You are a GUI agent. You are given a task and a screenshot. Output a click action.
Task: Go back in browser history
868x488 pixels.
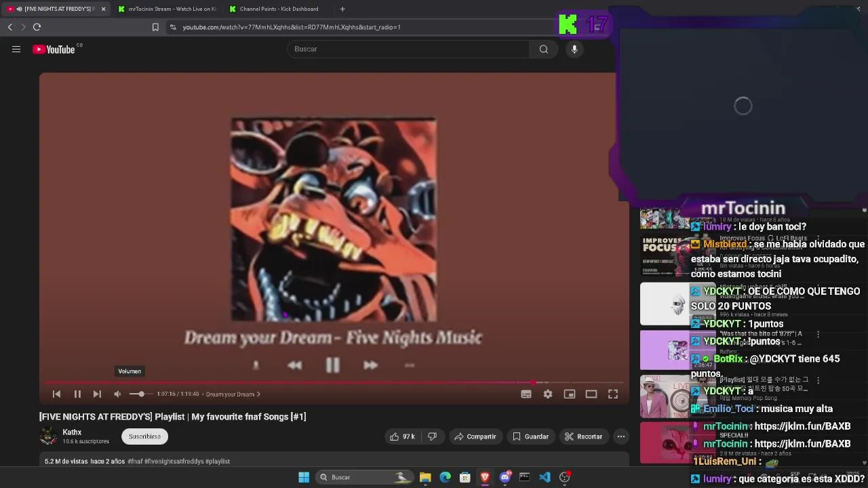(x=9, y=27)
